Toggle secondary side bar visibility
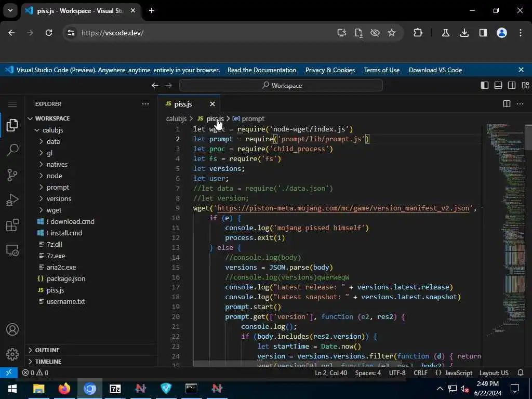 pyautogui.click(x=511, y=85)
